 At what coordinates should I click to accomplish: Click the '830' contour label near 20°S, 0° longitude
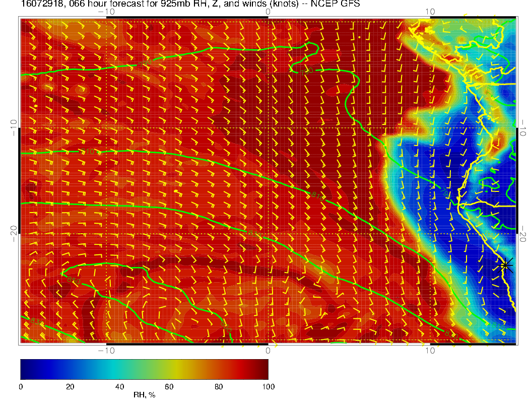255,234
